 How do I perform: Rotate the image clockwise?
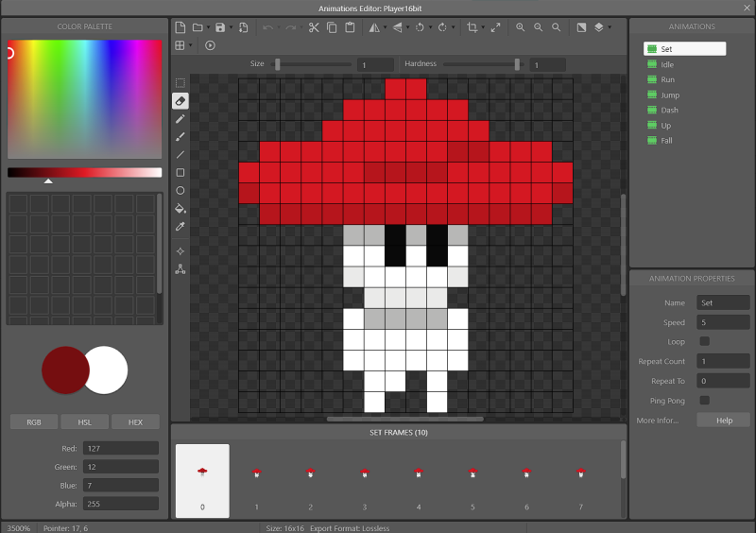(x=442, y=27)
